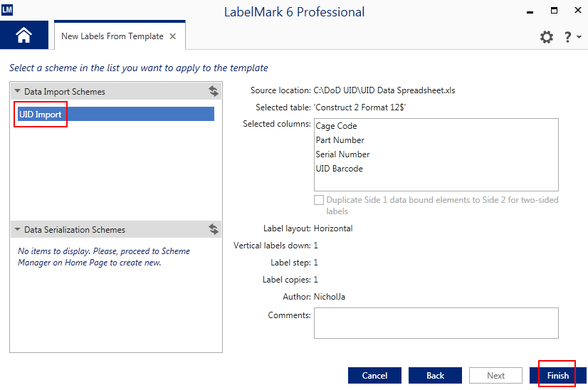Viewport: 588px width, 390px height.
Task: Click the Data Serialization Schemes sort icon
Action: tap(213, 229)
